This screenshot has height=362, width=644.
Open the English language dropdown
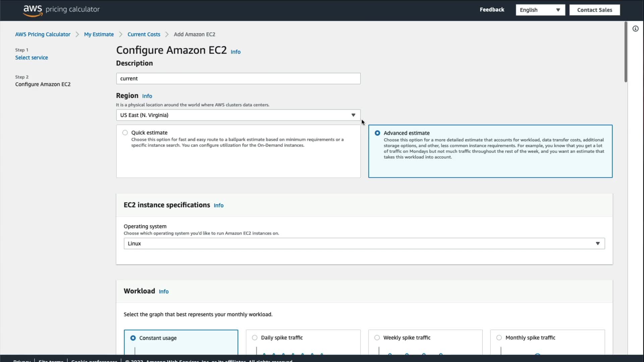(x=540, y=10)
